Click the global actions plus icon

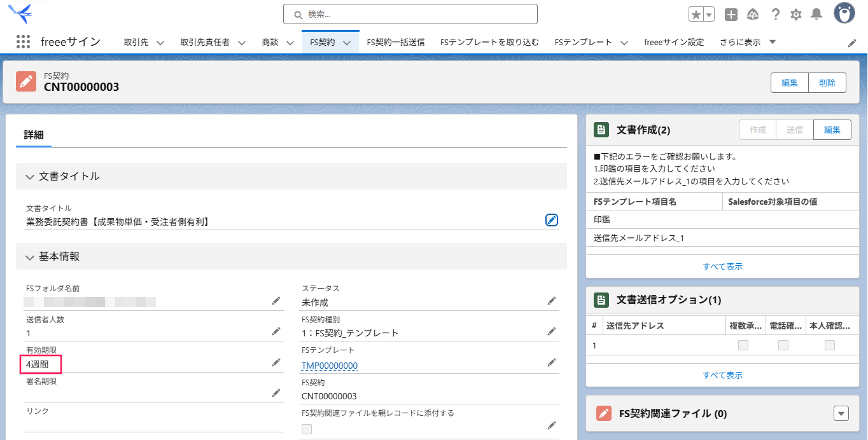(731, 15)
